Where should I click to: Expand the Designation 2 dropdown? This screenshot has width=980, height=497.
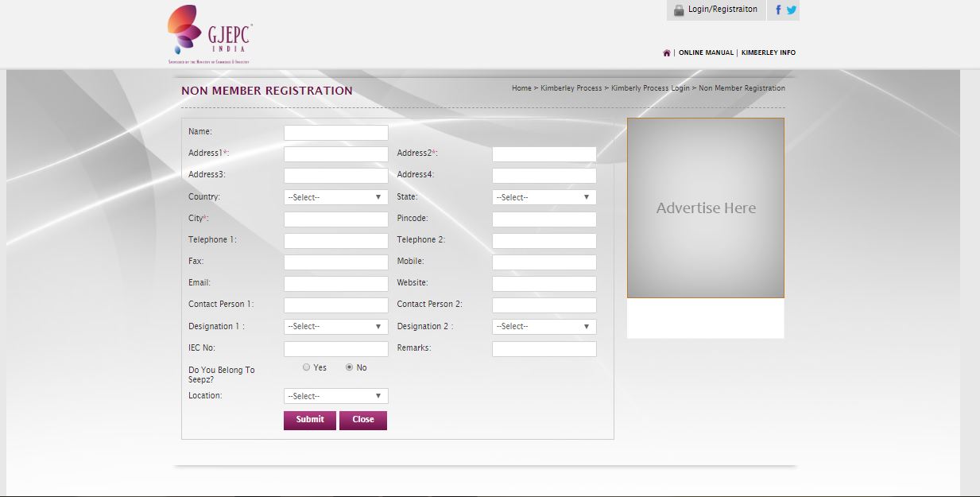tap(544, 327)
